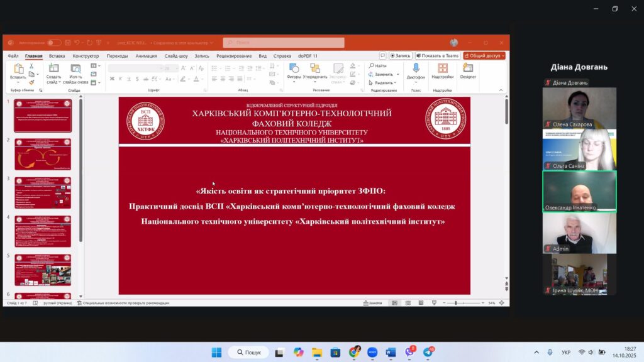The image size is (644, 362).
Task: Toggle bold formatting button Ж
Action: tap(112, 79)
